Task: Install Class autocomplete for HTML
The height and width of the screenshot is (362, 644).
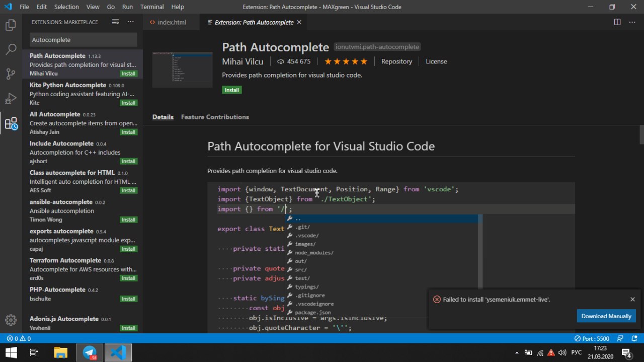Action: tap(128, 190)
